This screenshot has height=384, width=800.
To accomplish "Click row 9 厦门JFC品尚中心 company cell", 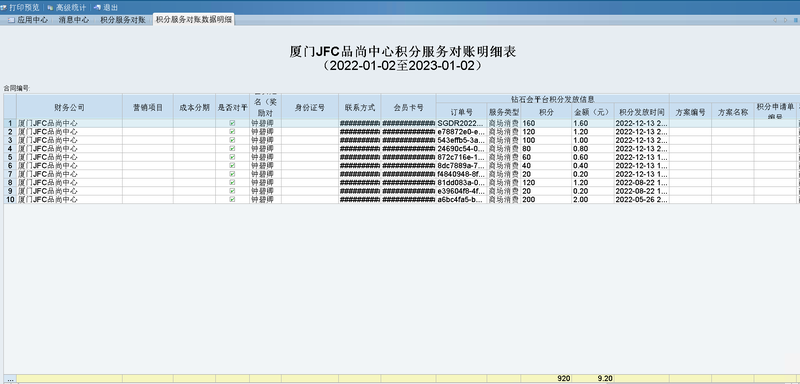I will [69, 191].
